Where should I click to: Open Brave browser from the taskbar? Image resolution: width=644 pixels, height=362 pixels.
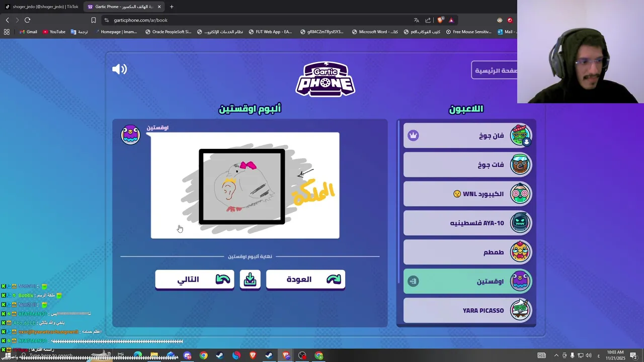pyautogui.click(x=253, y=355)
